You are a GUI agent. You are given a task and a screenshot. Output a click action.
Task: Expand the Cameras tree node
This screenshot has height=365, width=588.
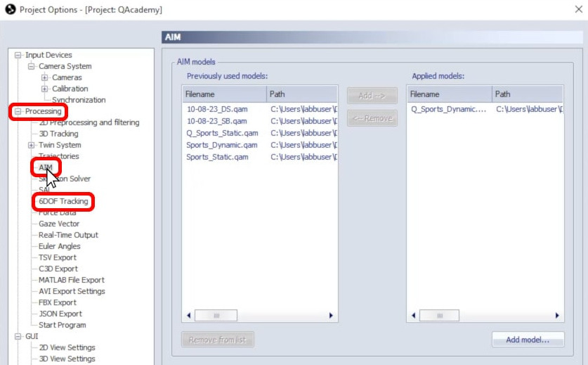pyautogui.click(x=45, y=77)
